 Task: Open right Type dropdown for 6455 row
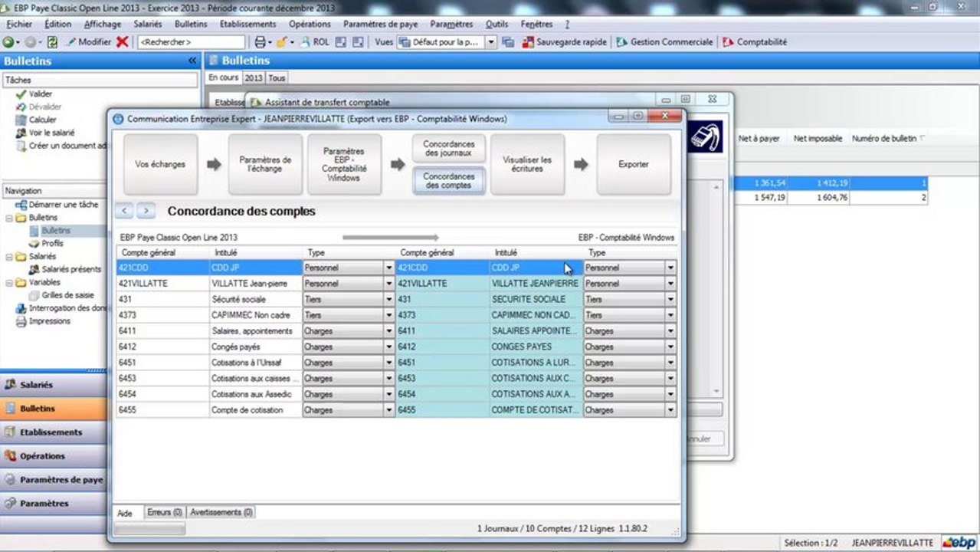pos(670,410)
